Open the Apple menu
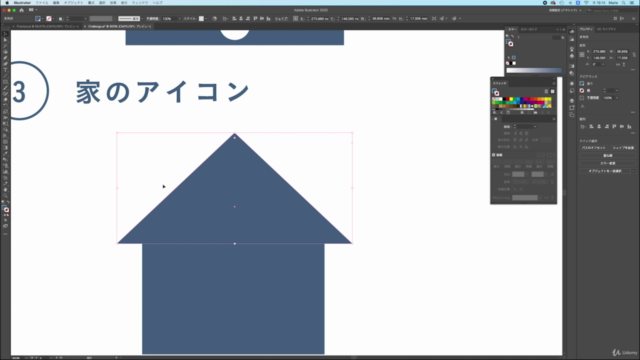Viewport: 640px width, 360px height. (x=7, y=3)
